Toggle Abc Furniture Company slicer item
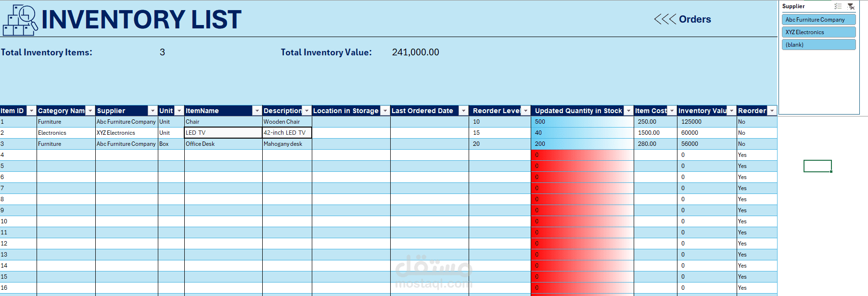The width and height of the screenshot is (868, 296). (818, 20)
